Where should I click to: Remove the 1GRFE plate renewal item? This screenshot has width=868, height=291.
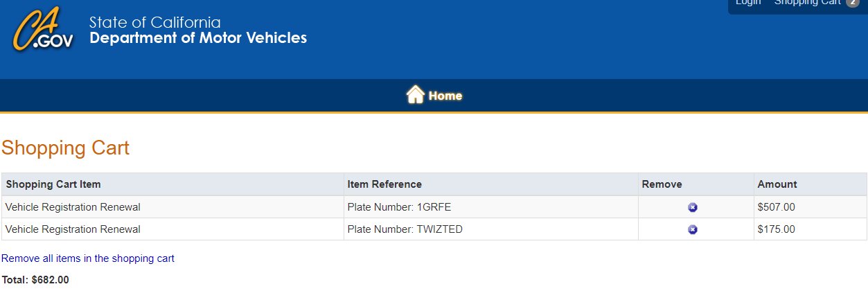693,207
